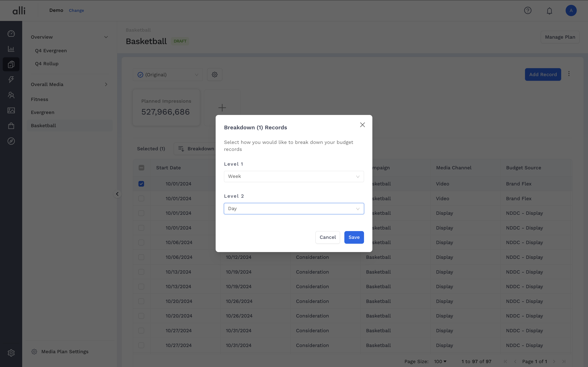588x367 pixels.
Task: Open the Fitness plan item
Action: [x=39, y=99]
